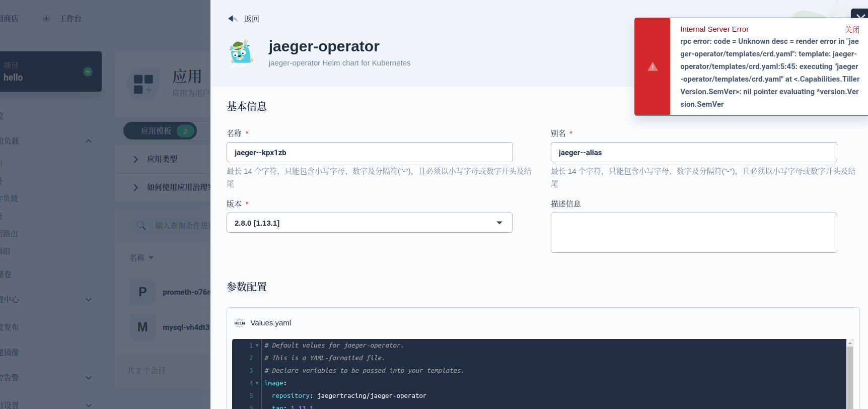Expand the 设置 sidebar group chevron
Screen dimensions: 868x409
[x=89, y=405]
